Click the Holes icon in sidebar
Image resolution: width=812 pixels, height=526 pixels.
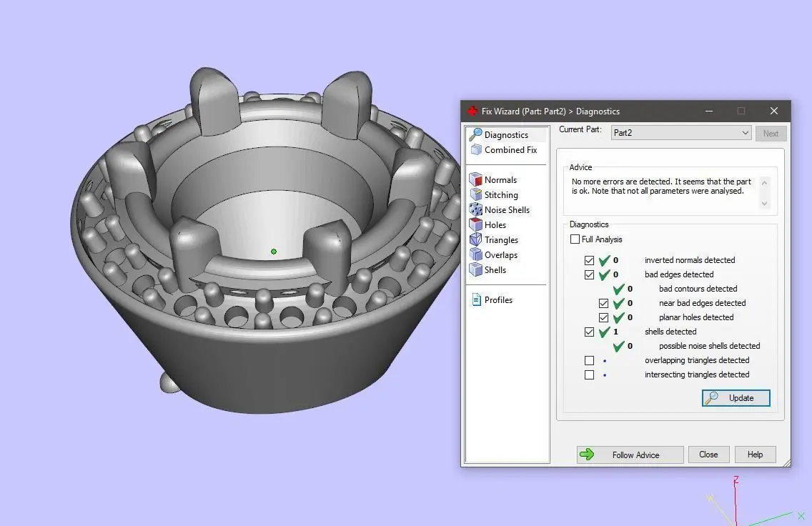[x=475, y=224]
